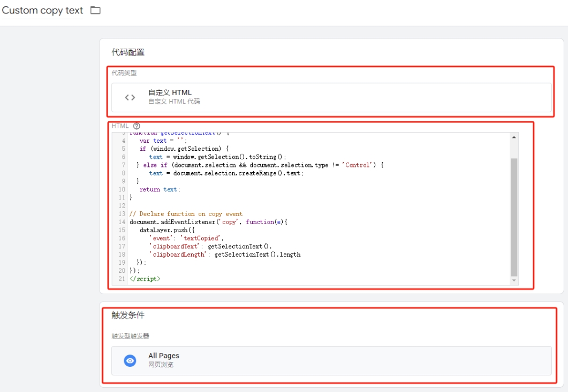Click the document.selection.createRange().text line

pyautogui.click(x=226, y=173)
